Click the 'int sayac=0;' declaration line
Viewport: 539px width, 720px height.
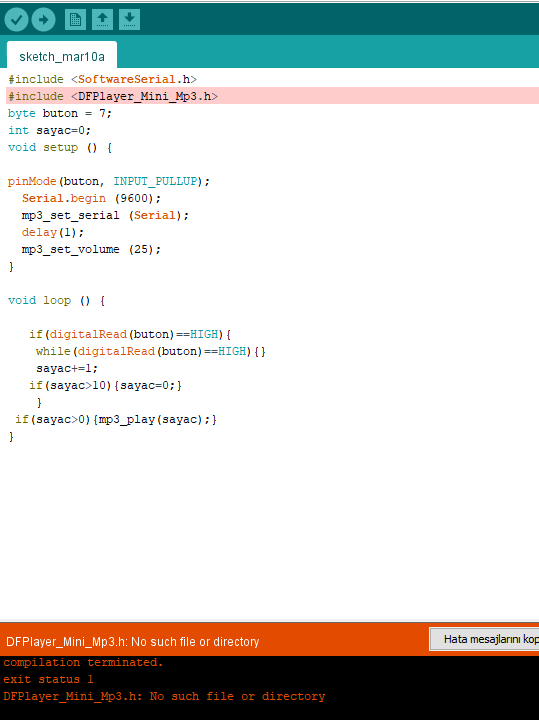50,130
